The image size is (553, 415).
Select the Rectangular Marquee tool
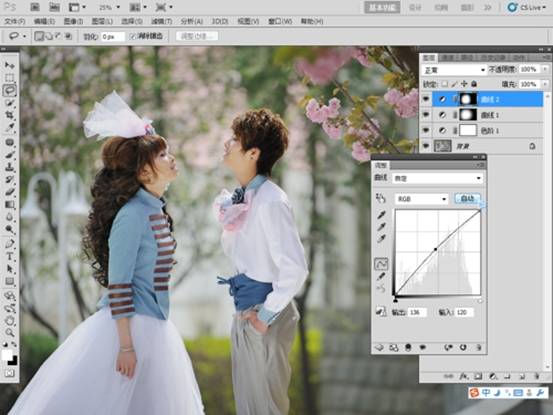[x=10, y=78]
